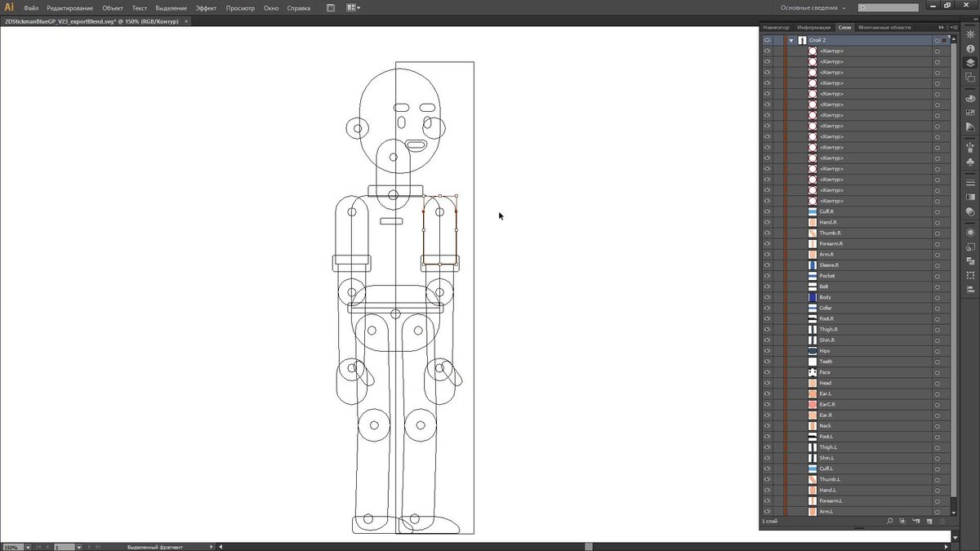Screen dimensions: 980x551
Task: Open the arrange documents dropdown
Action: (354, 7)
